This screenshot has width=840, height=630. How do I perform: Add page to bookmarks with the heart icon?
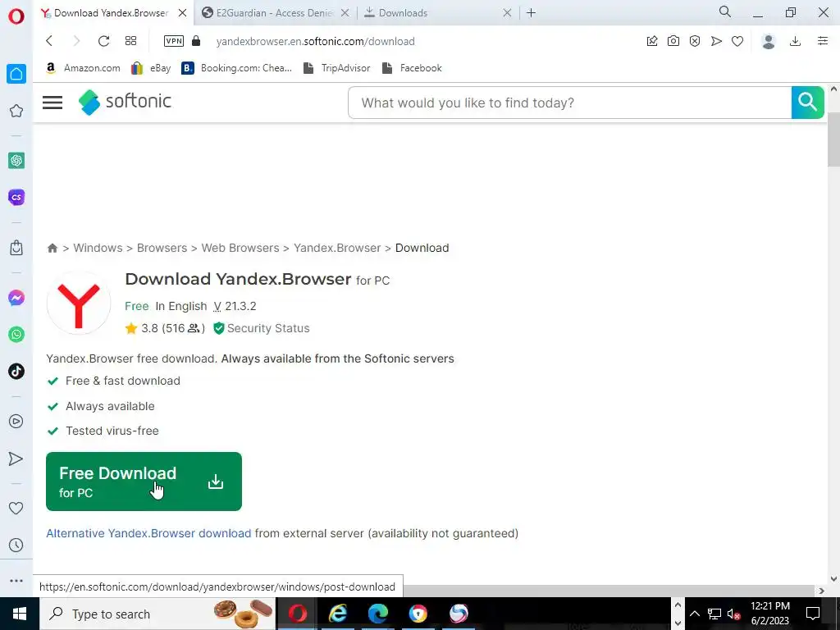737,41
